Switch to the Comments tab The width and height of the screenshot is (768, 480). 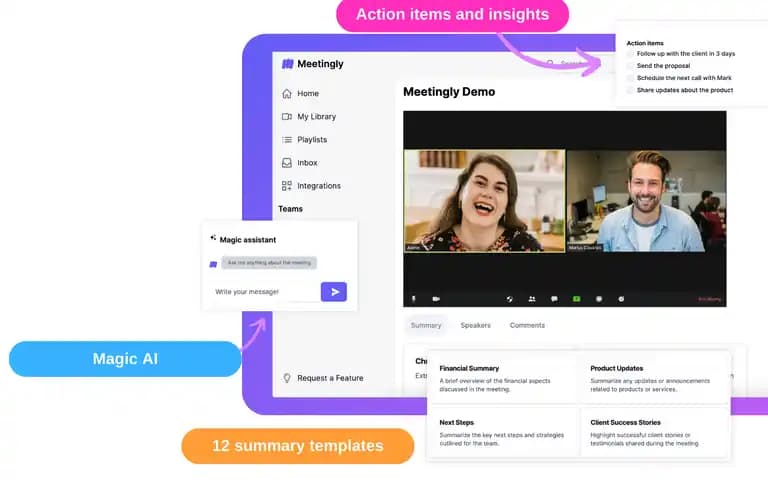point(527,325)
